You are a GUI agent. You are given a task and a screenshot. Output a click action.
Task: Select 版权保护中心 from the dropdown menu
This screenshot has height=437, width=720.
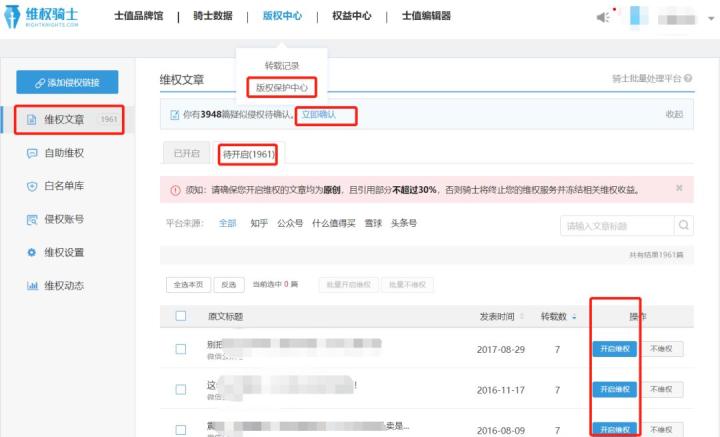pyautogui.click(x=281, y=87)
